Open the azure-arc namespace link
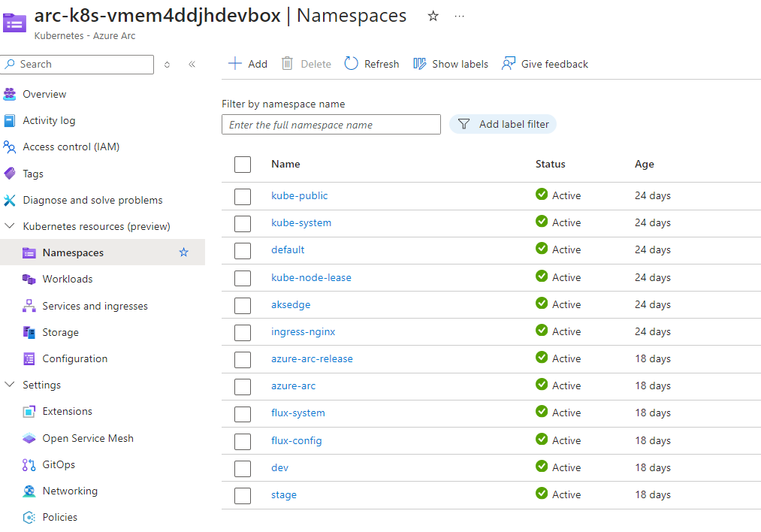Screen dimensions: 761x532 [x=293, y=386]
